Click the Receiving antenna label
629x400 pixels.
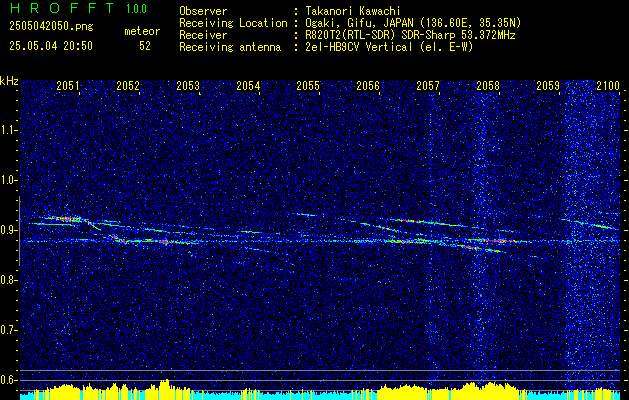tap(230, 47)
